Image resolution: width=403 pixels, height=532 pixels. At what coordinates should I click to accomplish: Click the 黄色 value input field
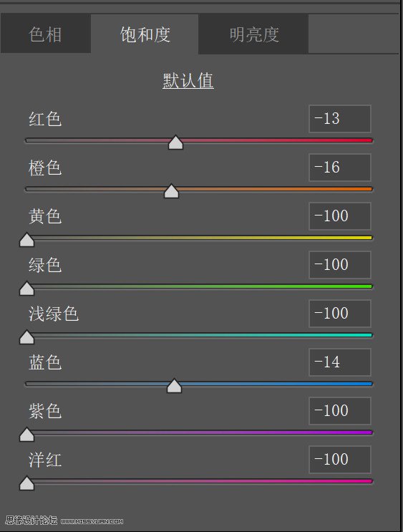click(x=340, y=216)
